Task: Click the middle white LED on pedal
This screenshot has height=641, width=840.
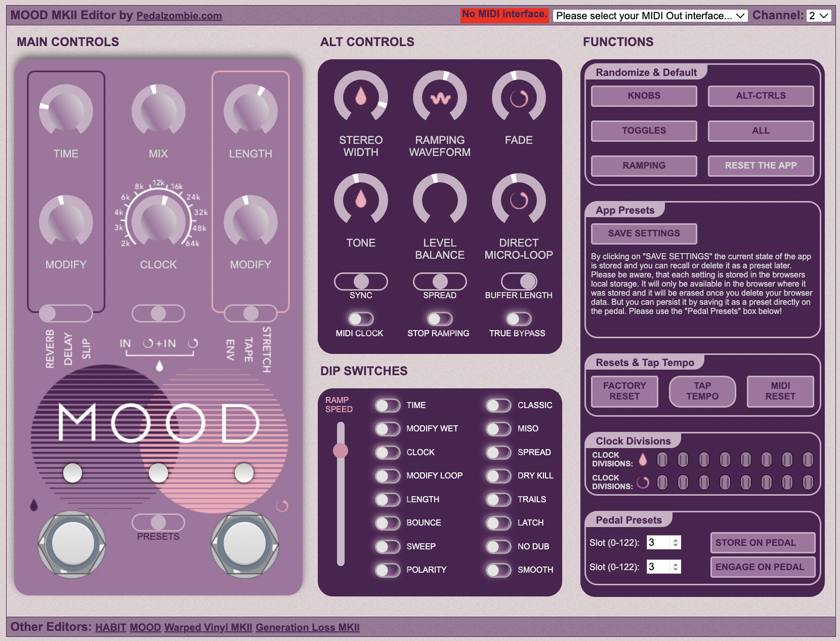Action: [158, 473]
